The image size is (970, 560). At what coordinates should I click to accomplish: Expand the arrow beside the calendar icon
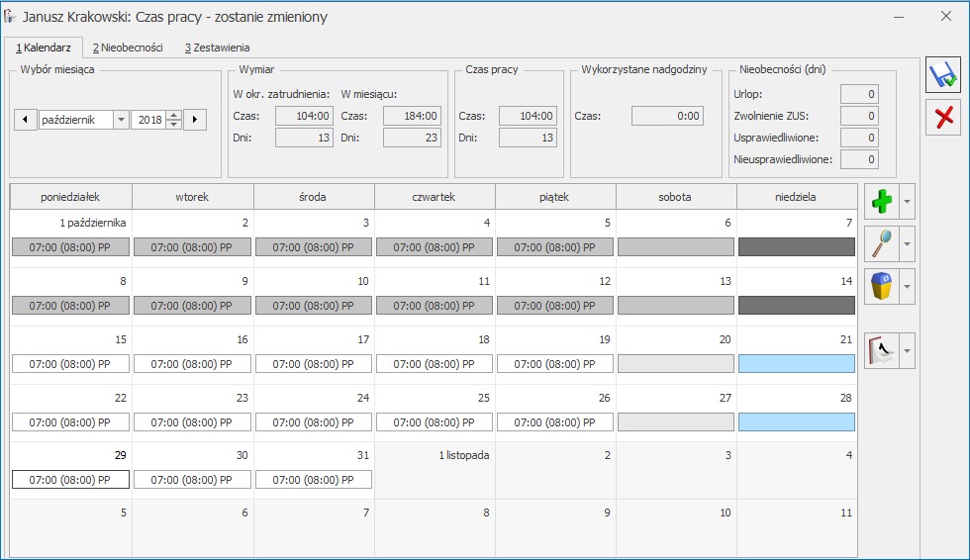pyautogui.click(x=908, y=350)
